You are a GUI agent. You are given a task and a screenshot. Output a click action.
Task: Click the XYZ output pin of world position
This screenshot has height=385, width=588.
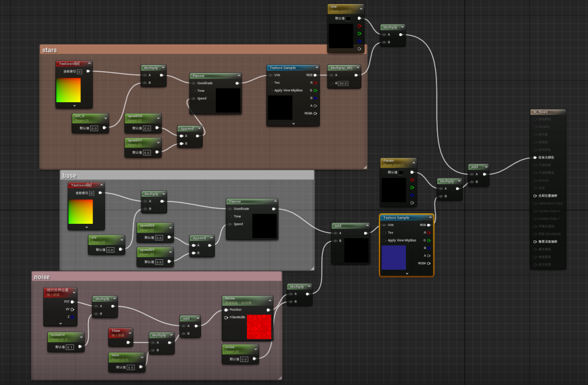click(x=72, y=301)
